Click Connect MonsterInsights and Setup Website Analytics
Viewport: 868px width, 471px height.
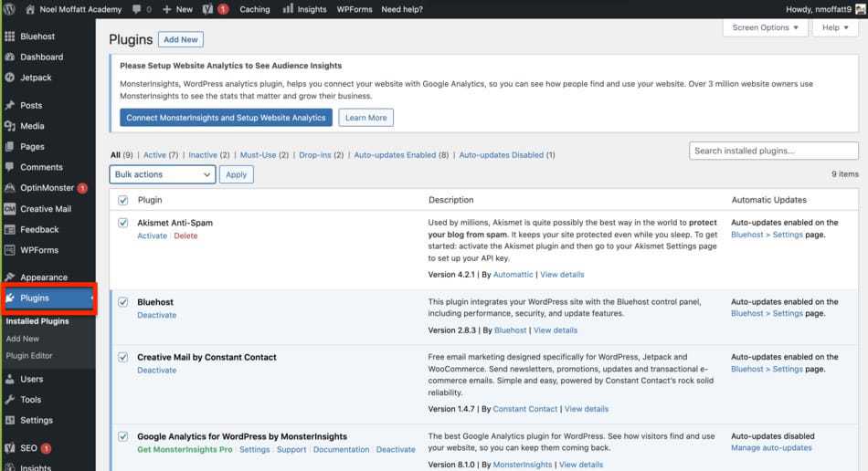[226, 117]
